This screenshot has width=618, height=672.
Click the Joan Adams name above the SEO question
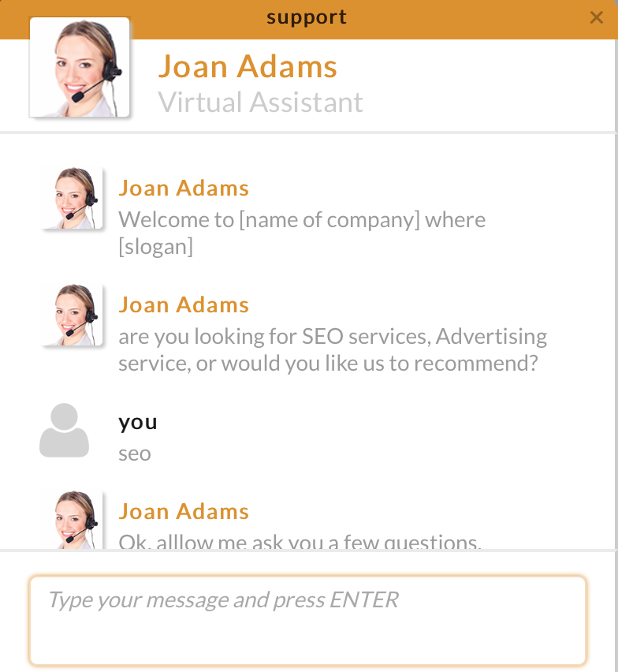(184, 304)
